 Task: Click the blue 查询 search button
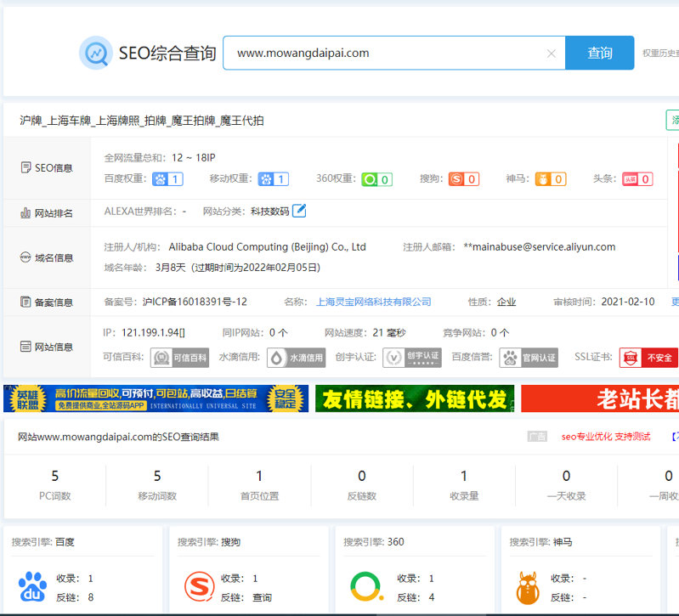tap(599, 53)
